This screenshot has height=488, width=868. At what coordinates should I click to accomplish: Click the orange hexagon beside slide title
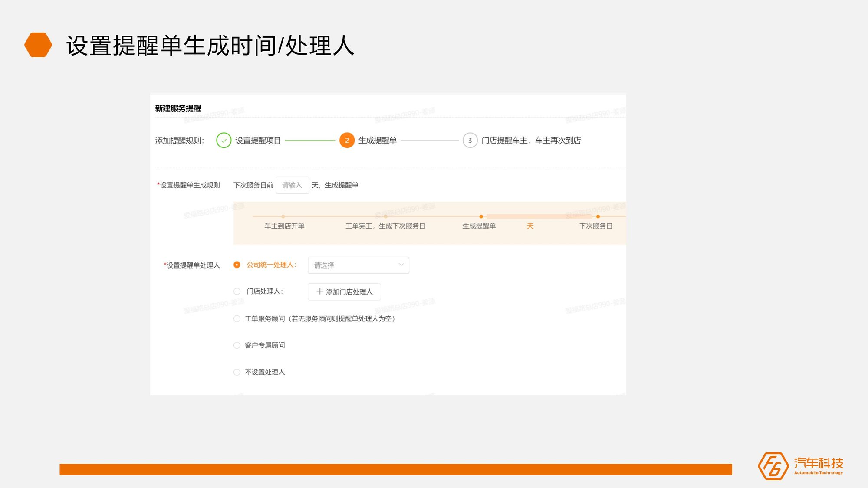[38, 45]
